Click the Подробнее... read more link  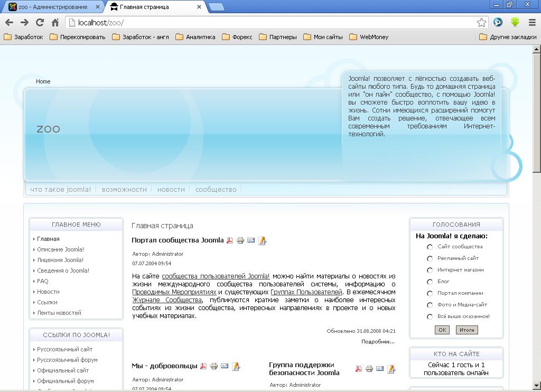[378, 342]
